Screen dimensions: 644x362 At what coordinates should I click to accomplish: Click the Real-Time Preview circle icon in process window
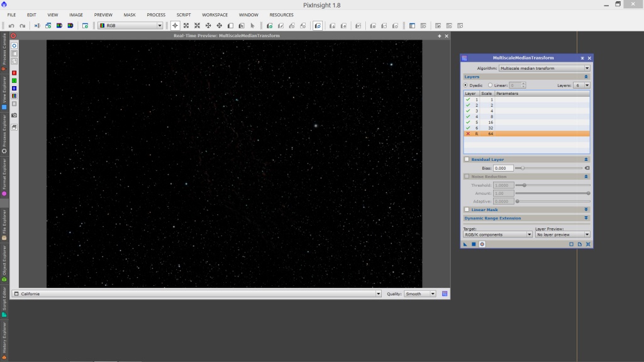(x=482, y=244)
